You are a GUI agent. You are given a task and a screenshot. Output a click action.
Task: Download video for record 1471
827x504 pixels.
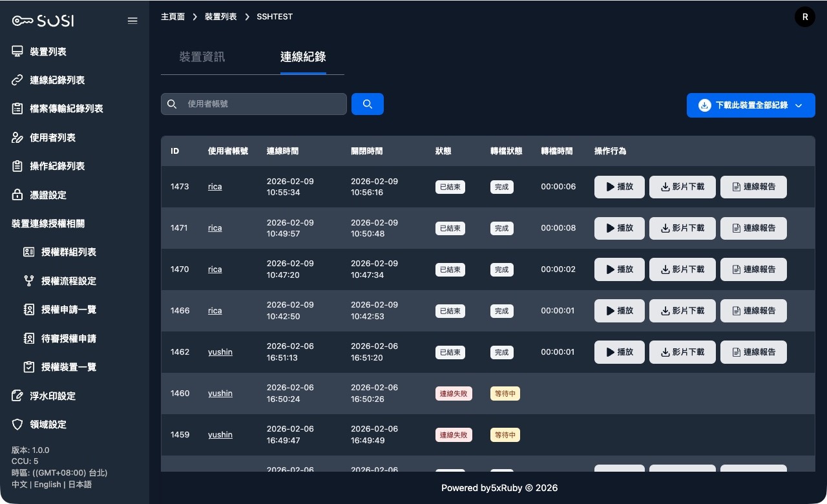[682, 228]
